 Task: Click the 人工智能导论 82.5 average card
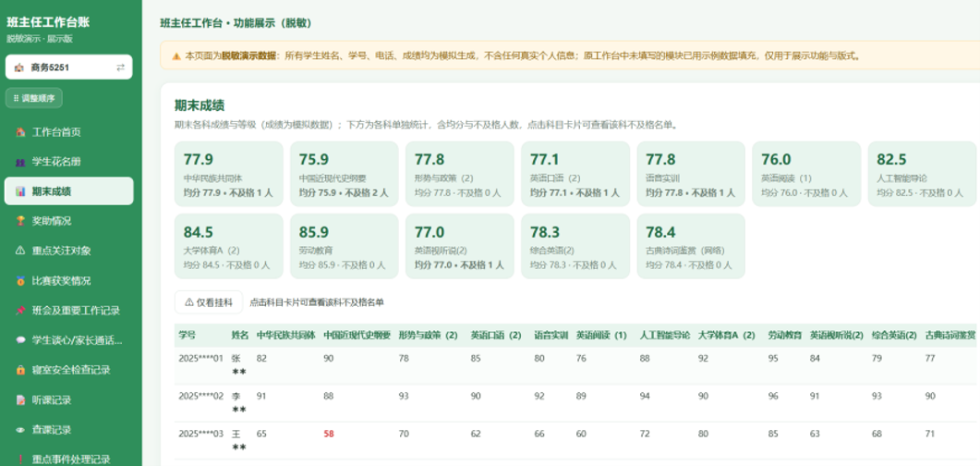point(923,174)
